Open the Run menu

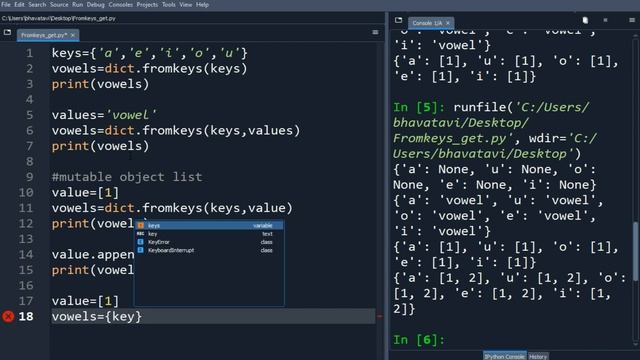(x=77, y=4)
